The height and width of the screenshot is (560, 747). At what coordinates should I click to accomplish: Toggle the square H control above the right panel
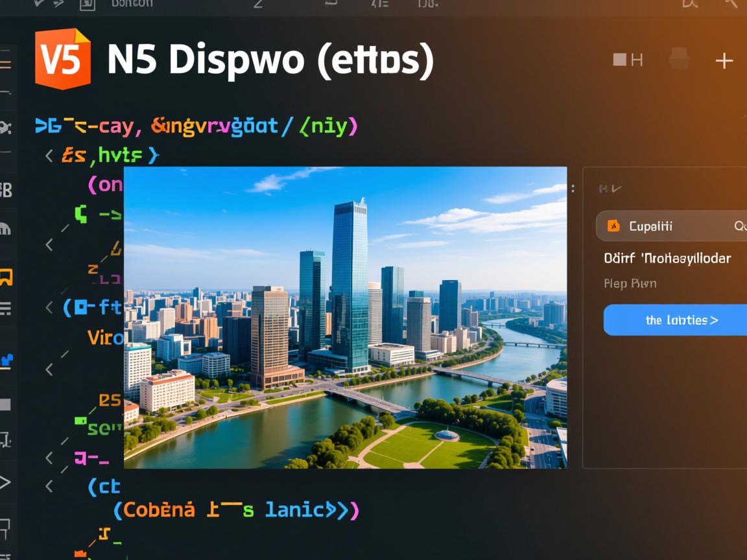(x=626, y=60)
